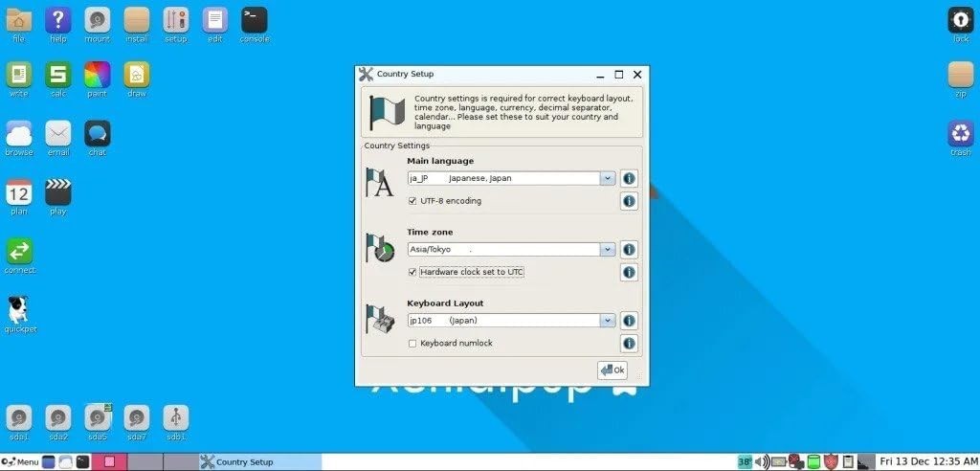Launch the chat desktop icon
This screenshot has height=471, width=980.
point(98,134)
